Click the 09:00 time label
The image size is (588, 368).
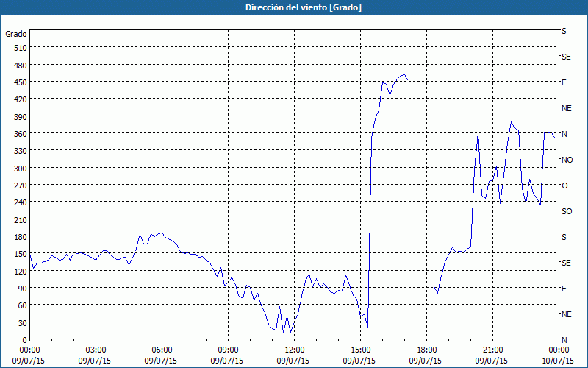point(228,350)
